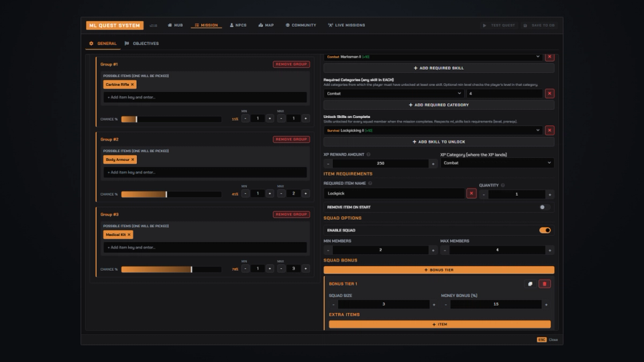Delete the Lockpicking II unlock skill
The image size is (644, 362).
pyautogui.click(x=549, y=131)
